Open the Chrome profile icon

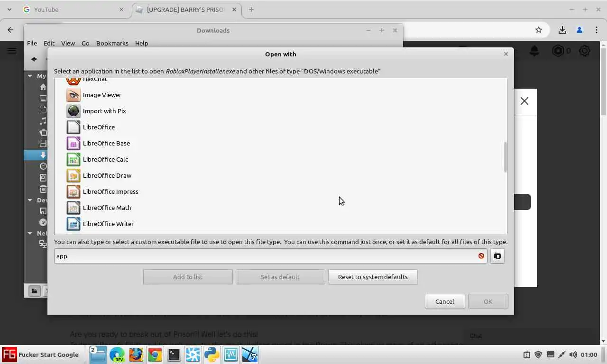[579, 30]
